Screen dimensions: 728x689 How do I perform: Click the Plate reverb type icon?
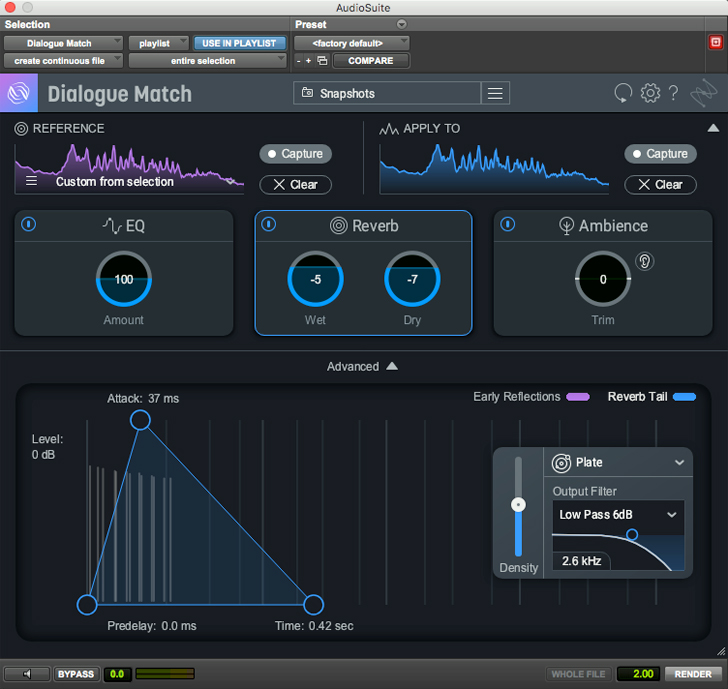(561, 463)
